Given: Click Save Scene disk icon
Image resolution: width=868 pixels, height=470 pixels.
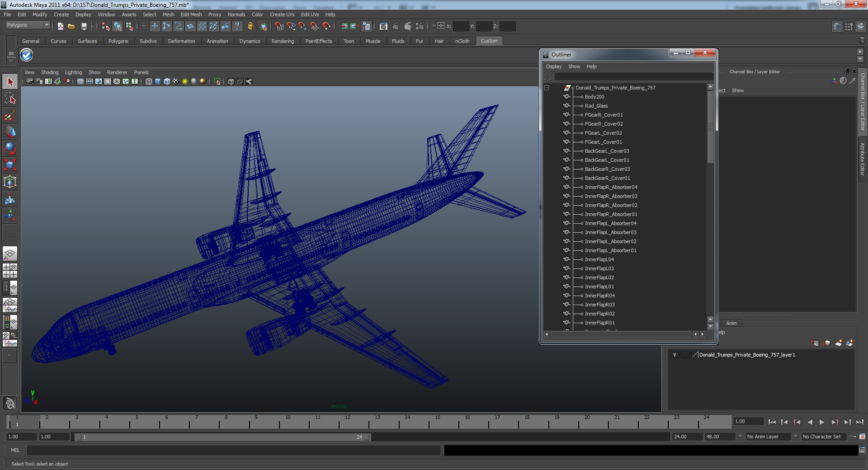Looking at the screenshot, I should (84, 26).
